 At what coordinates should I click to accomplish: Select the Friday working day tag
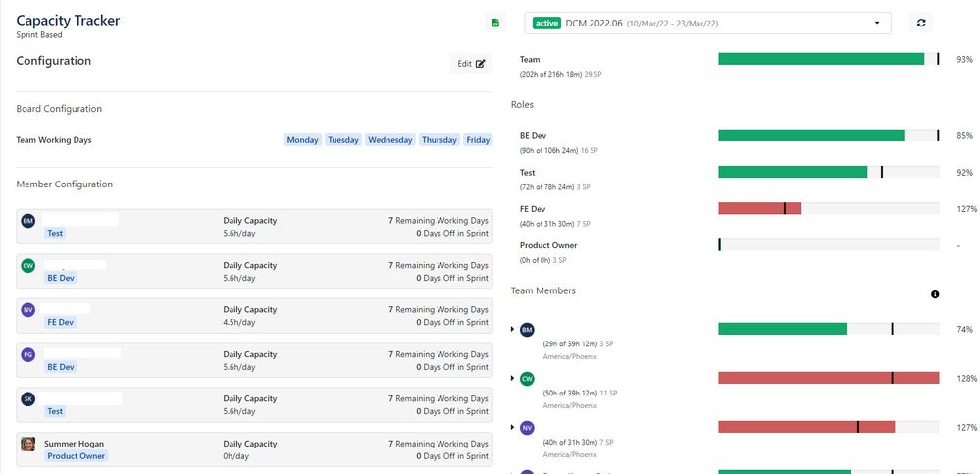pos(478,140)
